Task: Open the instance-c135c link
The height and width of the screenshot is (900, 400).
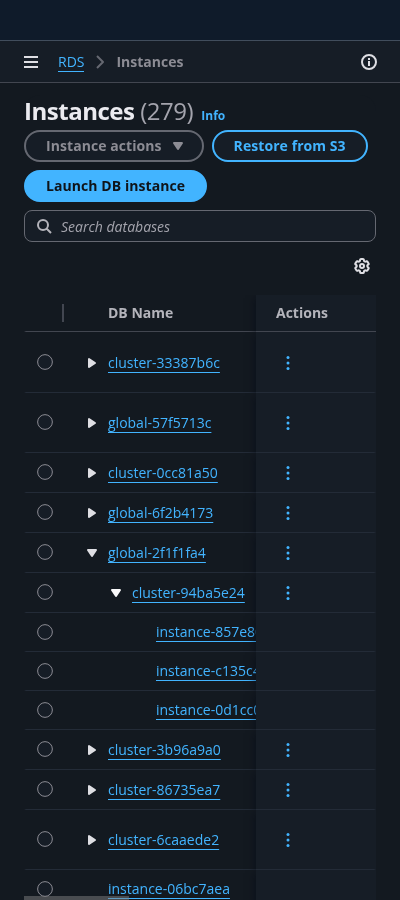Action: pyautogui.click(x=206, y=672)
